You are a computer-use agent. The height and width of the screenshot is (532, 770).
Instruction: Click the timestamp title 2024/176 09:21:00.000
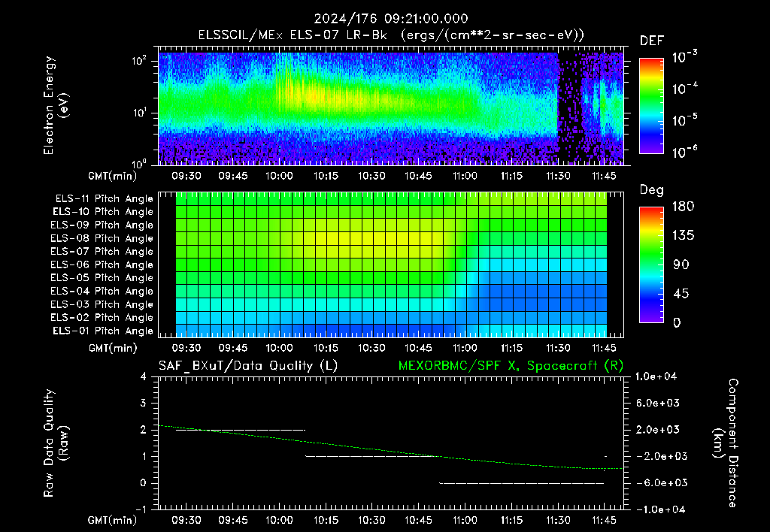pyautogui.click(x=391, y=19)
